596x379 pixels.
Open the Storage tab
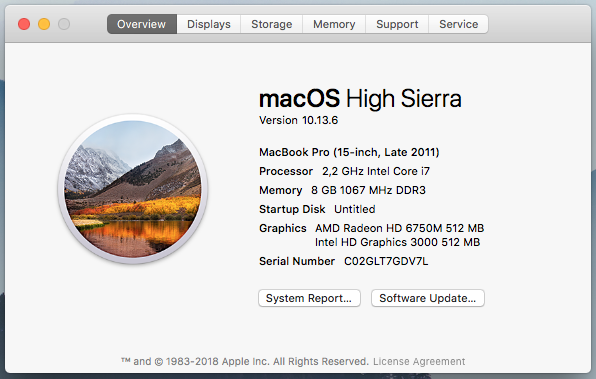[271, 24]
